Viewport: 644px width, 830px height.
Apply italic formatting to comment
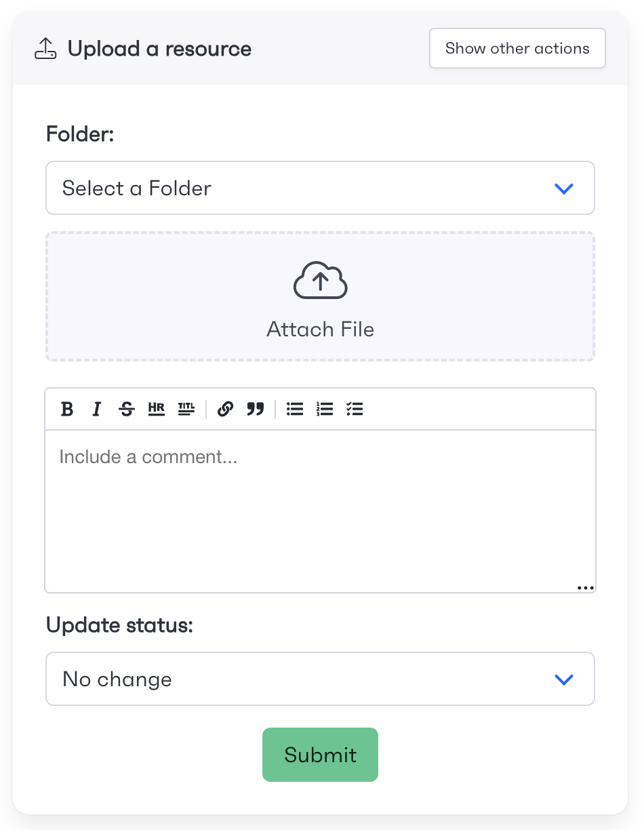pos(97,409)
